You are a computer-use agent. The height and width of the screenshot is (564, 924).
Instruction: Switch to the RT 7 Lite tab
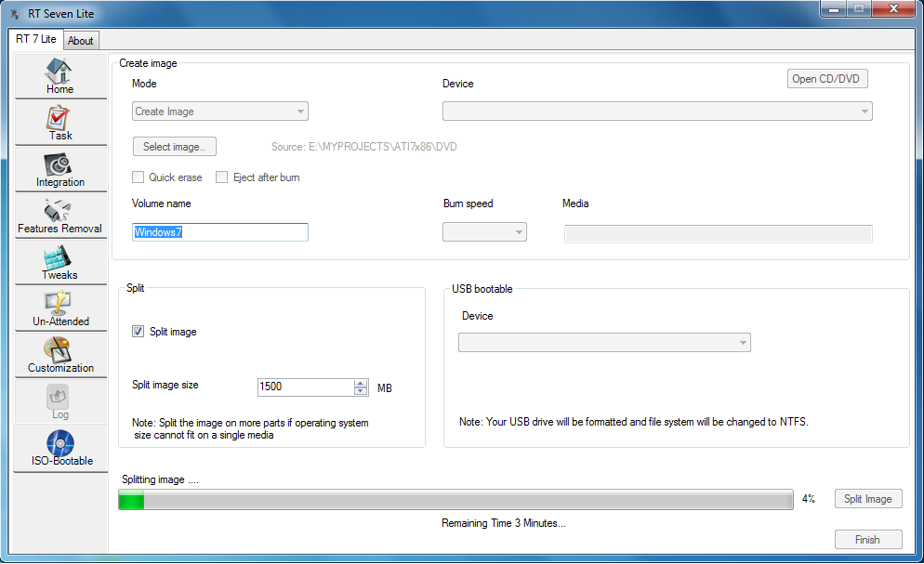point(36,39)
